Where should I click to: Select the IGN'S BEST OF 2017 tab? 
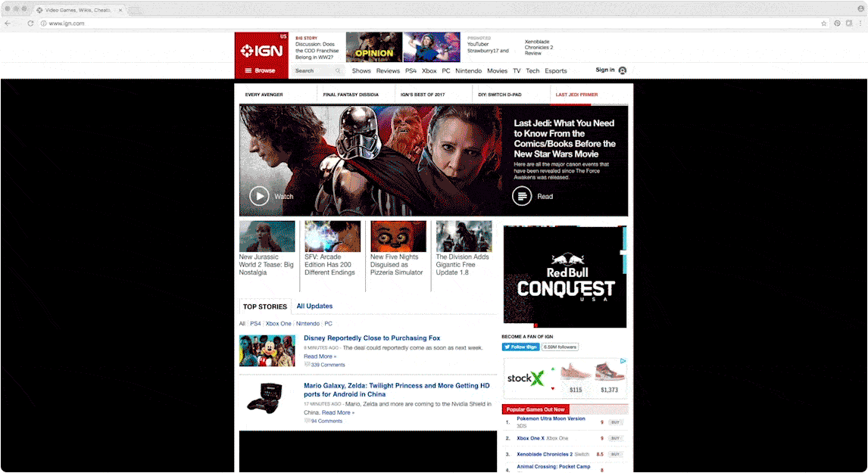[x=423, y=95]
